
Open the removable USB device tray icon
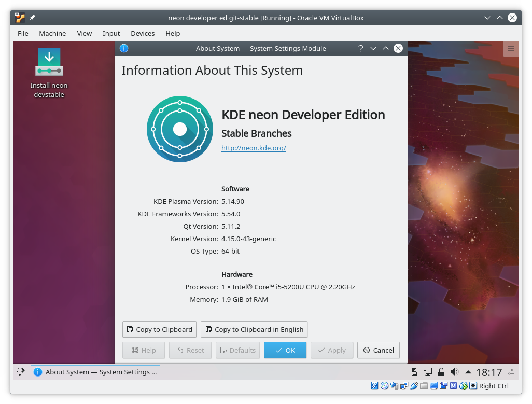coord(414,372)
